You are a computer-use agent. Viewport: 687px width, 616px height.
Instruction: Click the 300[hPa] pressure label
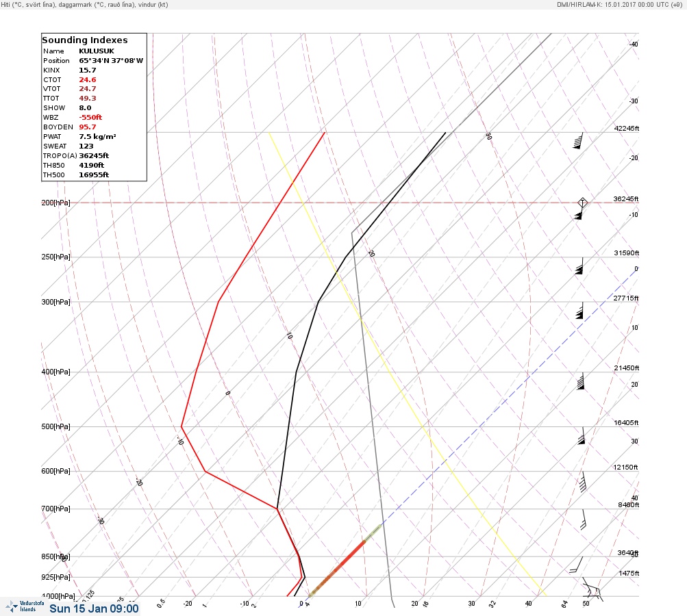click(55, 302)
